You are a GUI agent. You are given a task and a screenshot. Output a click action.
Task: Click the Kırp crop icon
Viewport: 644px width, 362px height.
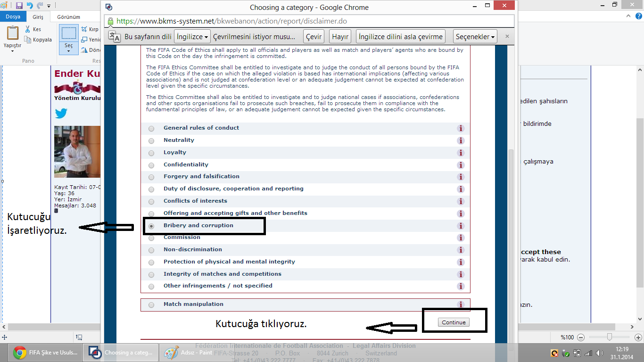(84, 29)
